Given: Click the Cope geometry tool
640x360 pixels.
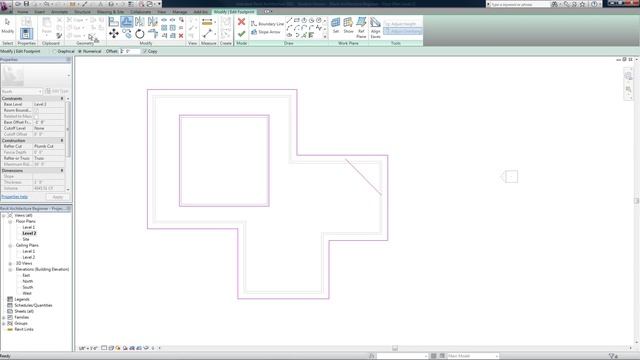Looking at the screenshot, I should coord(76,20).
